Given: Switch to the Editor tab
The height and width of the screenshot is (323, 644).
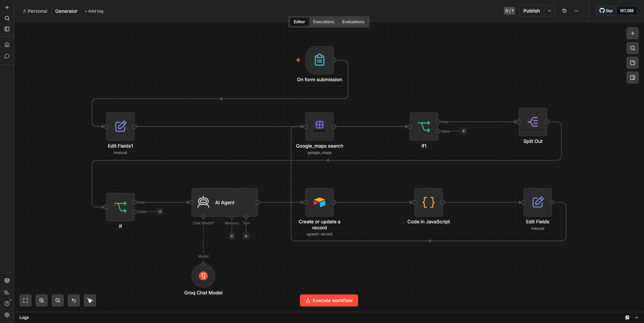Looking at the screenshot, I should point(299,22).
